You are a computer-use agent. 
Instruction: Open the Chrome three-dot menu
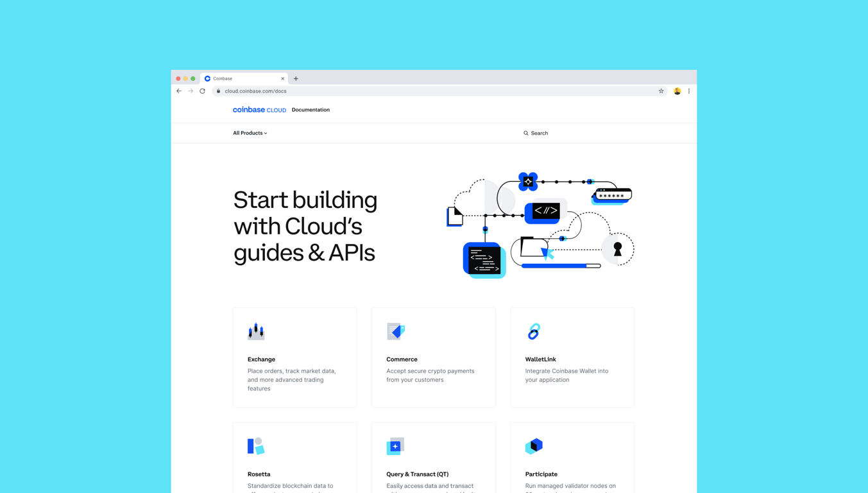point(689,91)
